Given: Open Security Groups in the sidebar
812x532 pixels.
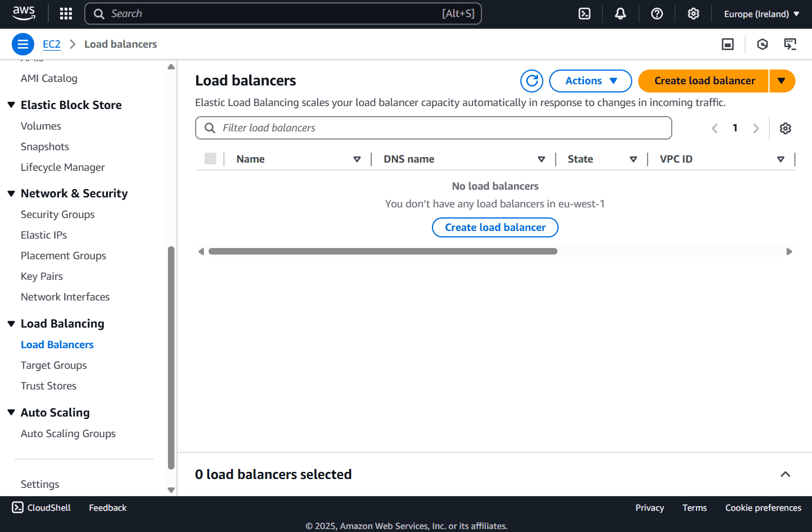Looking at the screenshot, I should click(x=58, y=214).
